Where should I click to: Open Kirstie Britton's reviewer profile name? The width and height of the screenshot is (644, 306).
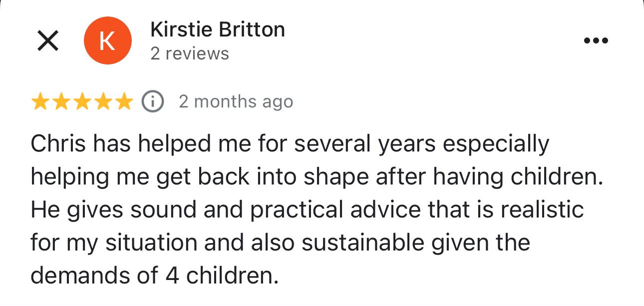[217, 30]
